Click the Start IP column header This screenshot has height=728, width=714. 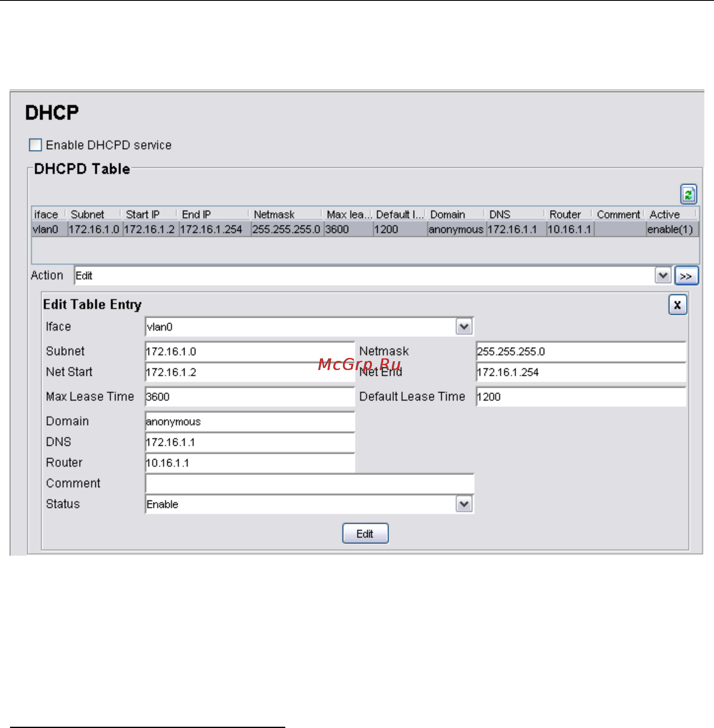(x=150, y=215)
